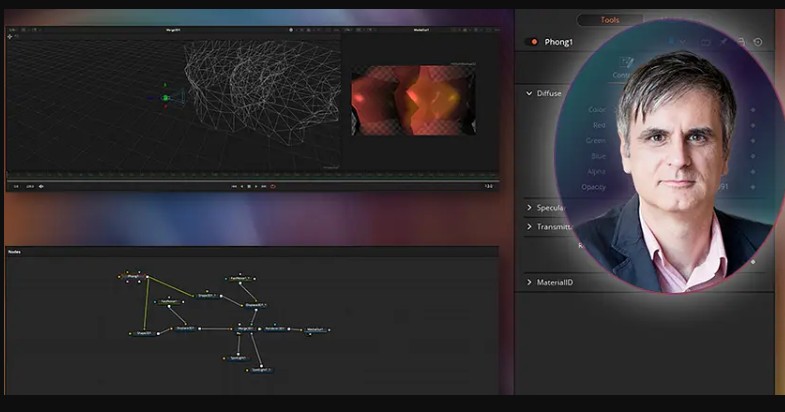Image resolution: width=785 pixels, height=412 pixels.
Task: Select the MediaOut1 node
Action: 315,330
